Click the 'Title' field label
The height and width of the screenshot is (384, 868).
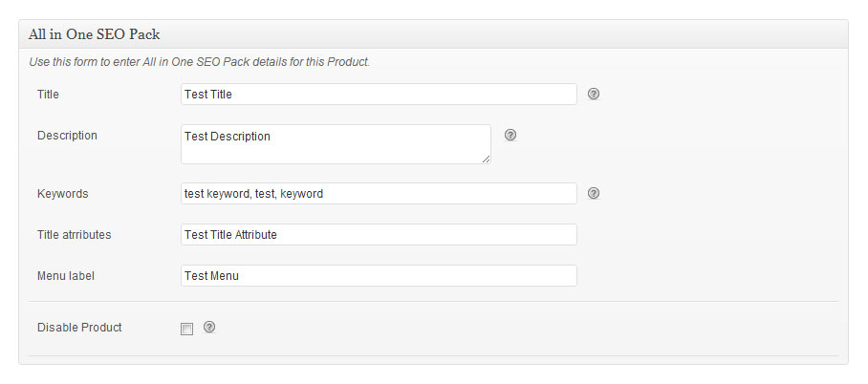tap(48, 95)
